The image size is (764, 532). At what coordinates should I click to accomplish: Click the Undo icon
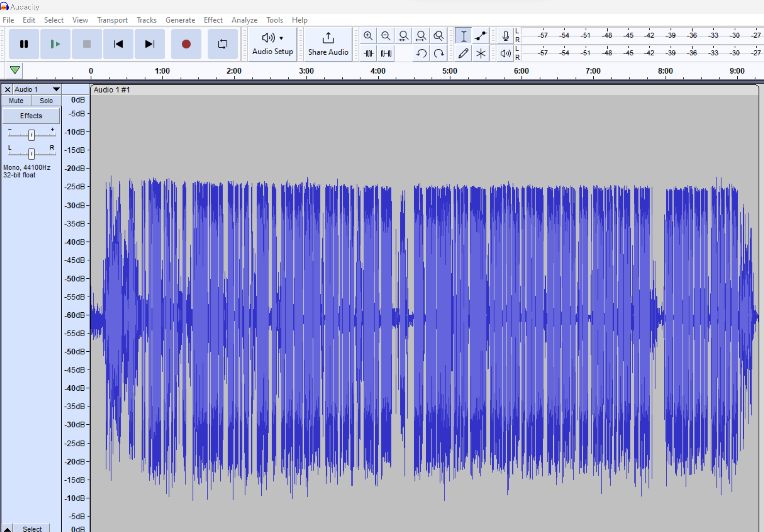point(421,53)
